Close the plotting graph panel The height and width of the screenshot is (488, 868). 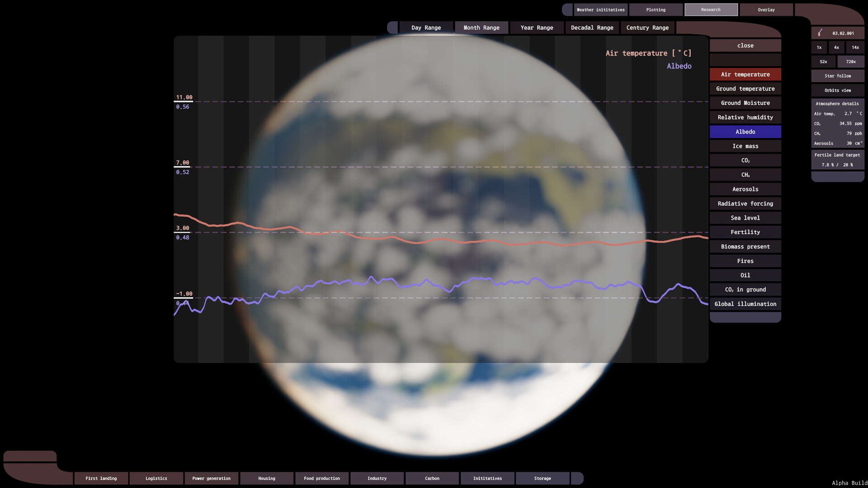[745, 45]
